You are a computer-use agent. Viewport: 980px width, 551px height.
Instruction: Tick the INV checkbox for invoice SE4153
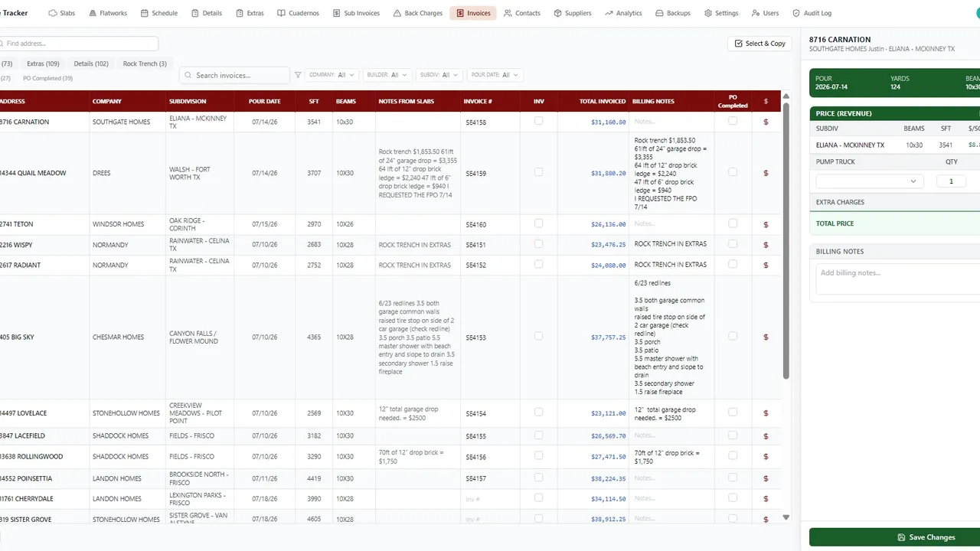tap(538, 336)
